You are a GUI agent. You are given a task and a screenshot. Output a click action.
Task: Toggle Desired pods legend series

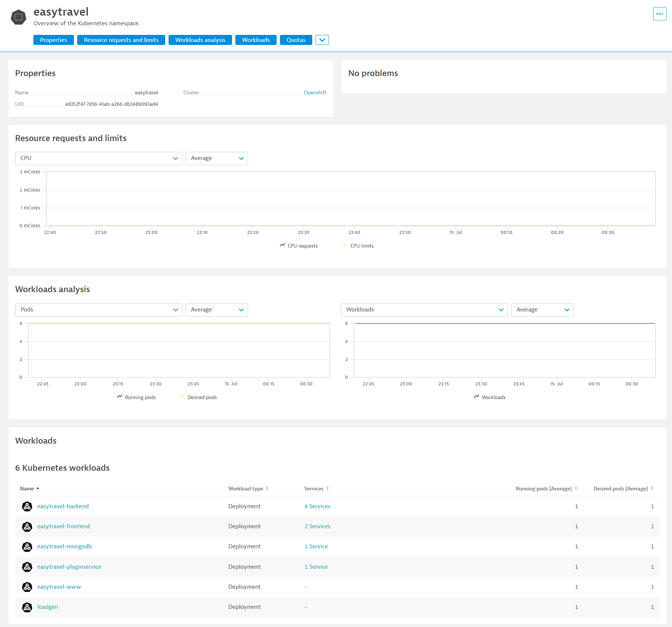(x=198, y=397)
